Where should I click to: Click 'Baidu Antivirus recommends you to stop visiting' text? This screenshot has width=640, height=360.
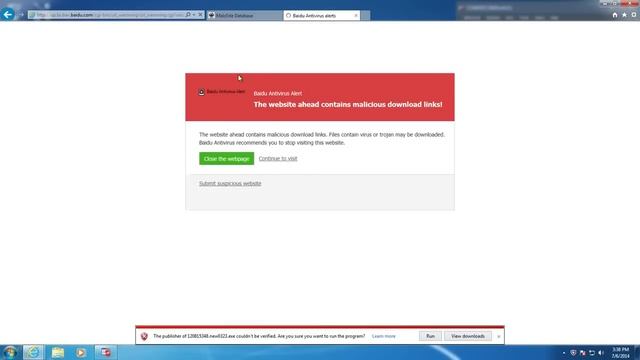coord(272,143)
